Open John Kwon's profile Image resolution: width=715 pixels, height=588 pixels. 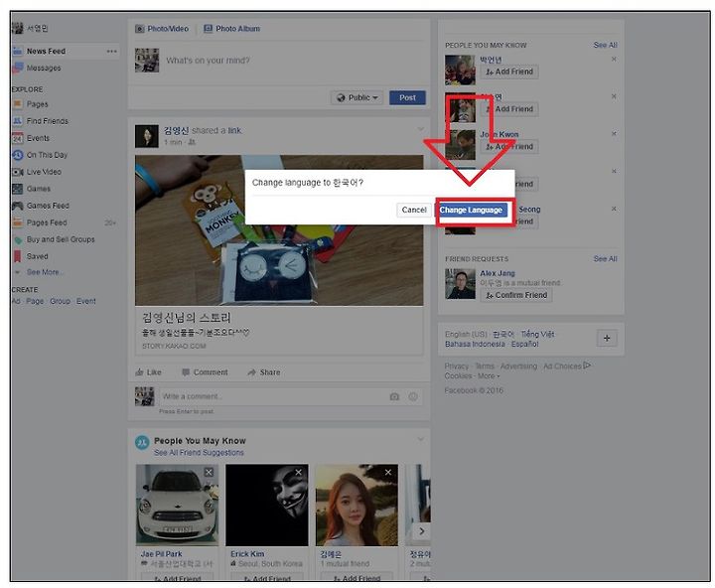(500, 134)
